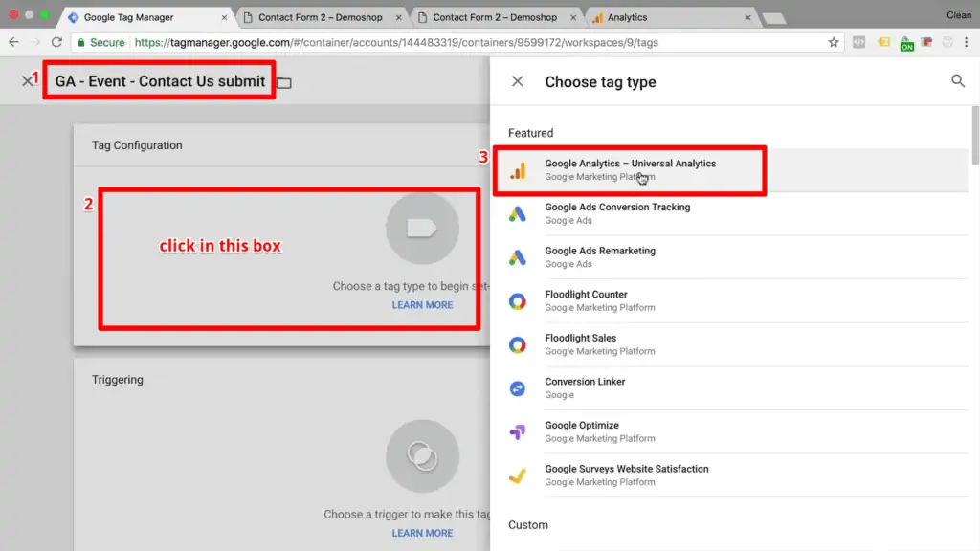Close the tag editor with the X icon

click(x=27, y=81)
